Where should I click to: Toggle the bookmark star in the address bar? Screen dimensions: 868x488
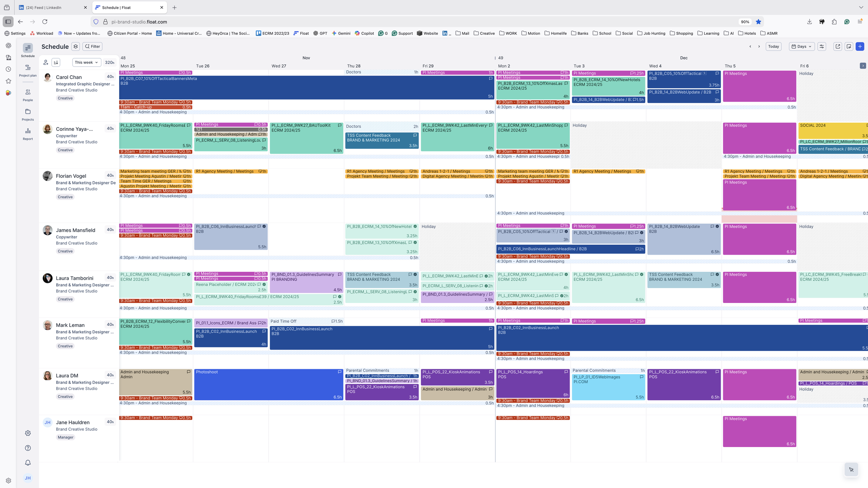click(x=759, y=22)
